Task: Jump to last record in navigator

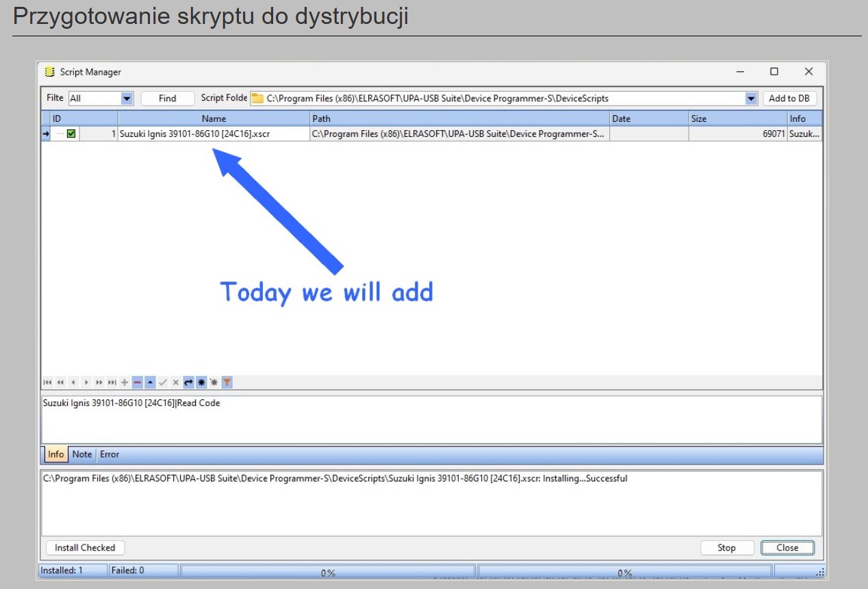Action: click(112, 382)
